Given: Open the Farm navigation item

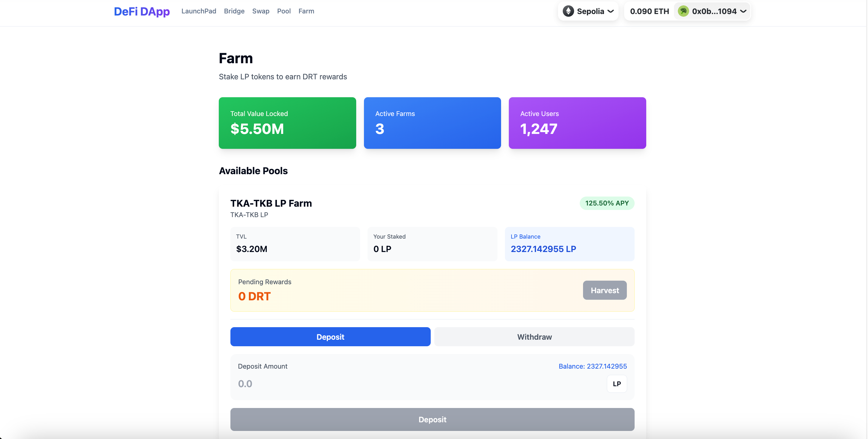Looking at the screenshot, I should click(306, 11).
